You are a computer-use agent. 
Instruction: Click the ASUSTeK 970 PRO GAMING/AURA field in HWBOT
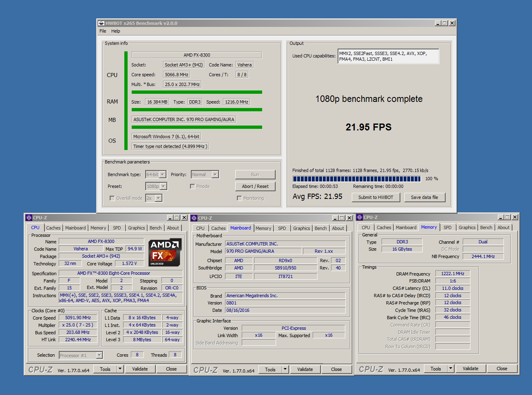(184, 119)
